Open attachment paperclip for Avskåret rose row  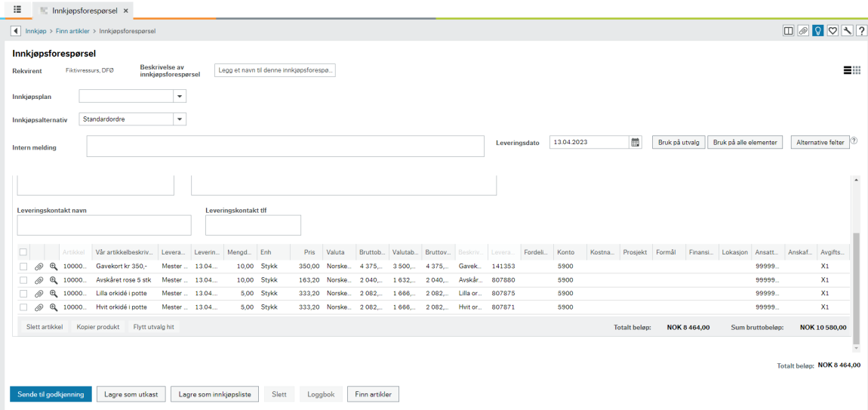38,280
